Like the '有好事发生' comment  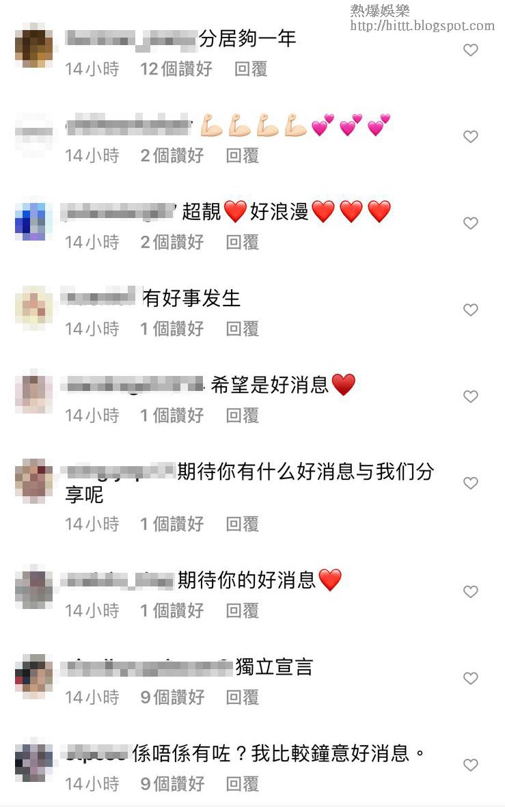click(470, 310)
